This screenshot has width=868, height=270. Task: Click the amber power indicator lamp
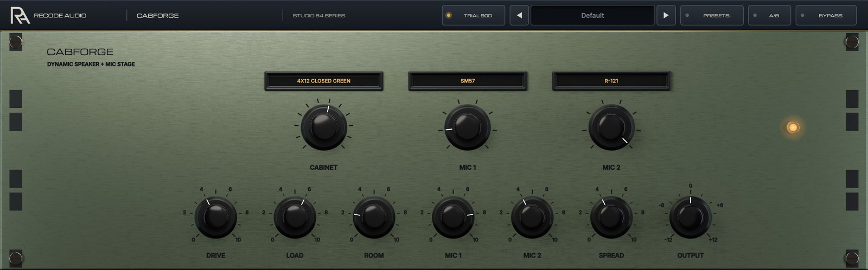[x=793, y=127]
